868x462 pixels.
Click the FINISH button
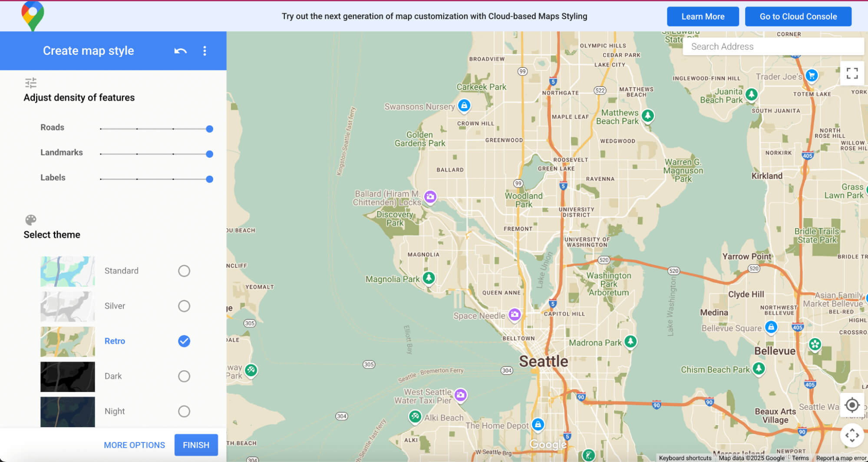[x=196, y=445]
